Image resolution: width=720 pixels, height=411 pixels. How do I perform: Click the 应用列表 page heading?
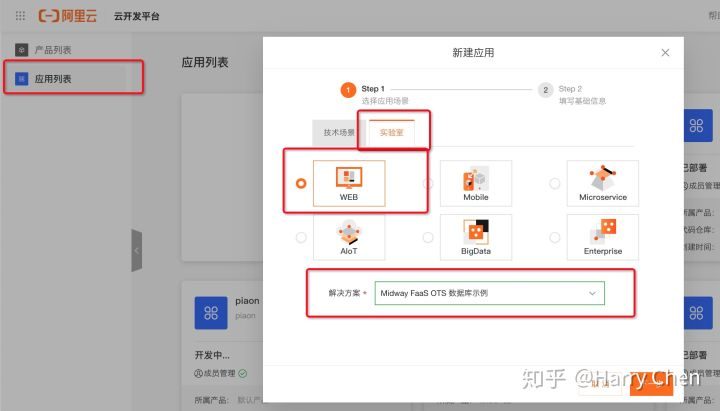[x=205, y=62]
